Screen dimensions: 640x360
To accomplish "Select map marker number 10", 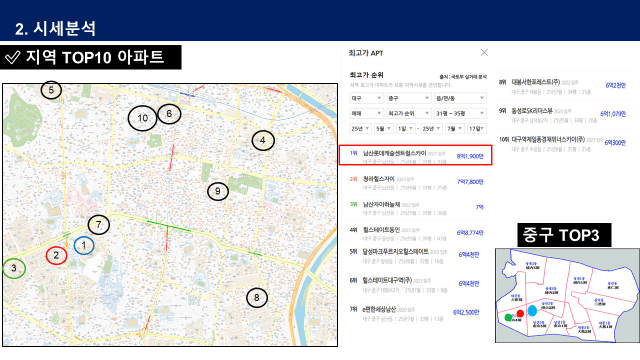I will click(x=142, y=118).
